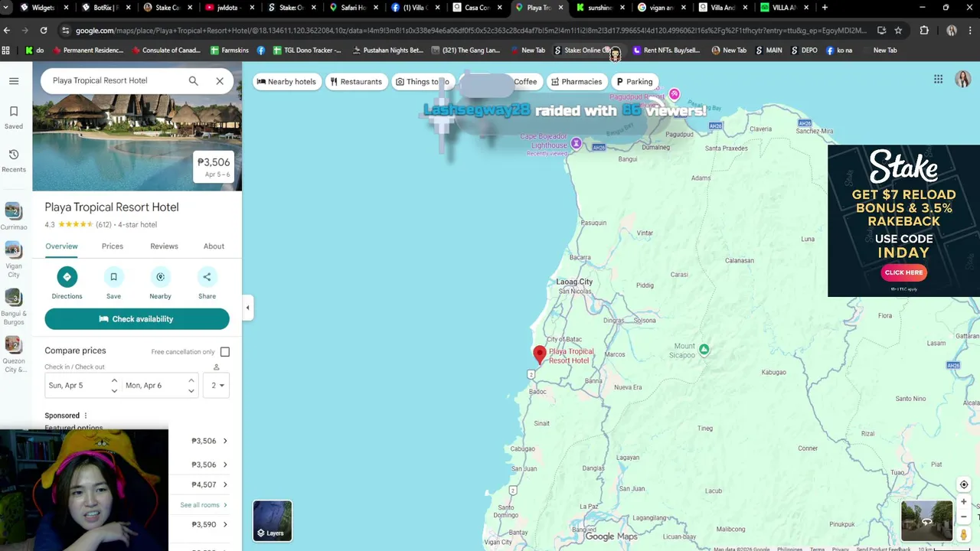Screen dimensions: 980x551
Task: Zoom out the map with minus
Action: pos(964,517)
